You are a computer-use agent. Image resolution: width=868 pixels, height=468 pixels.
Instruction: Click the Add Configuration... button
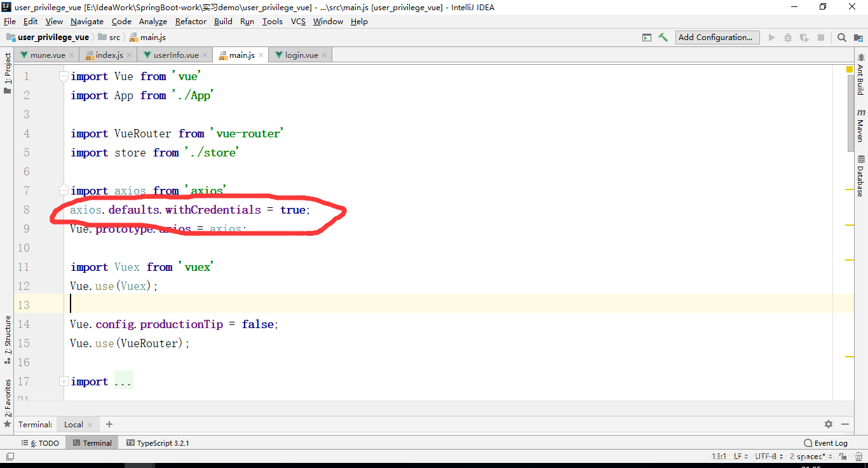(717, 38)
